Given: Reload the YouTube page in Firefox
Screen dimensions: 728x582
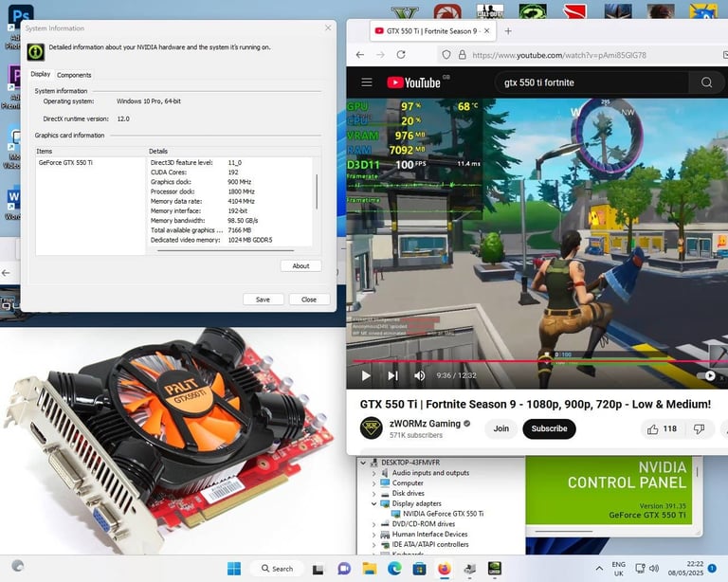Looking at the screenshot, I should 401,55.
